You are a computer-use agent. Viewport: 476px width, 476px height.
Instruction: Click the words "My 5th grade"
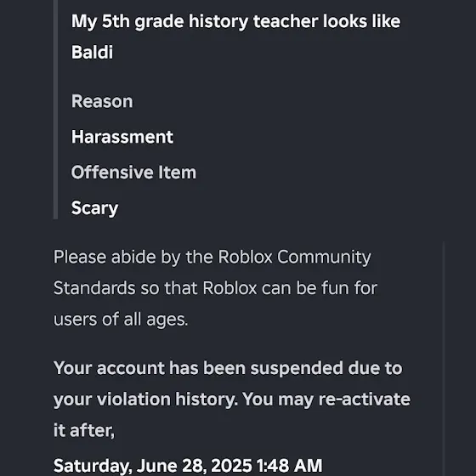[x=127, y=22]
